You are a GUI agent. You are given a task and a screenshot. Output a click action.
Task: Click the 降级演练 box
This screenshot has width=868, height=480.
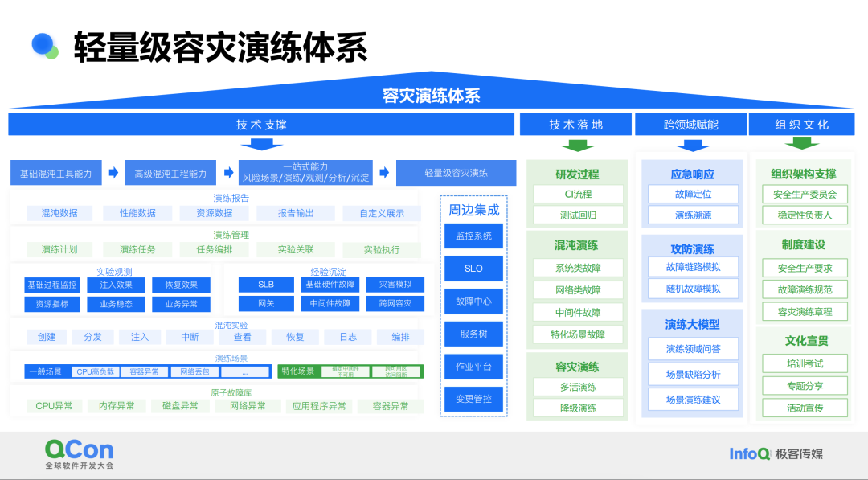click(578, 408)
